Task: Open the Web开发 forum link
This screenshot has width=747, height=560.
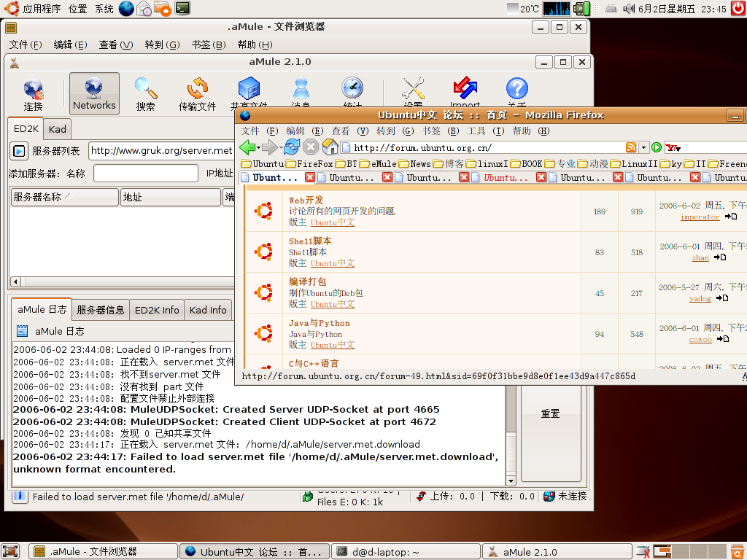Action: 306,200
